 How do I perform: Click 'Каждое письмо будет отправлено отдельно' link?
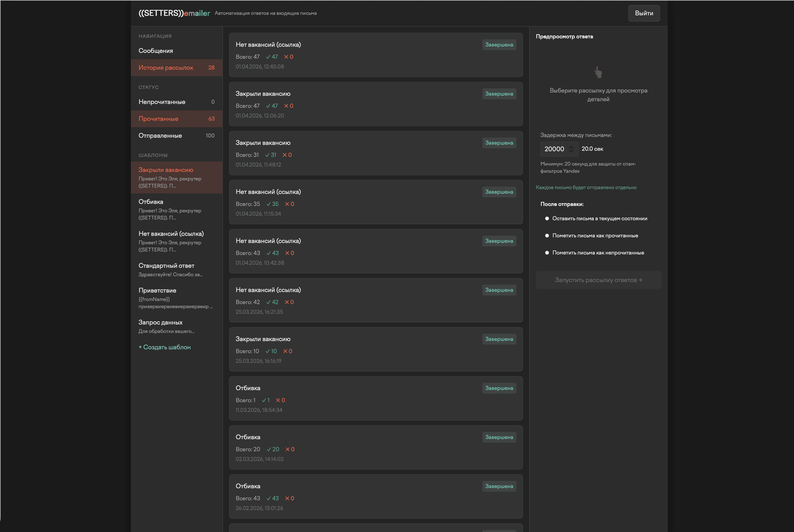[586, 187]
